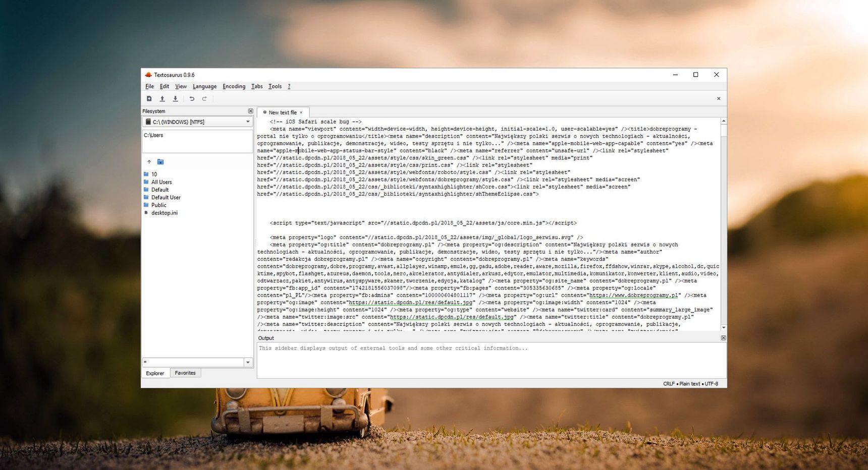This screenshot has width=868, height=470.
Task: Select the desktop.ini file
Action: pos(164,213)
